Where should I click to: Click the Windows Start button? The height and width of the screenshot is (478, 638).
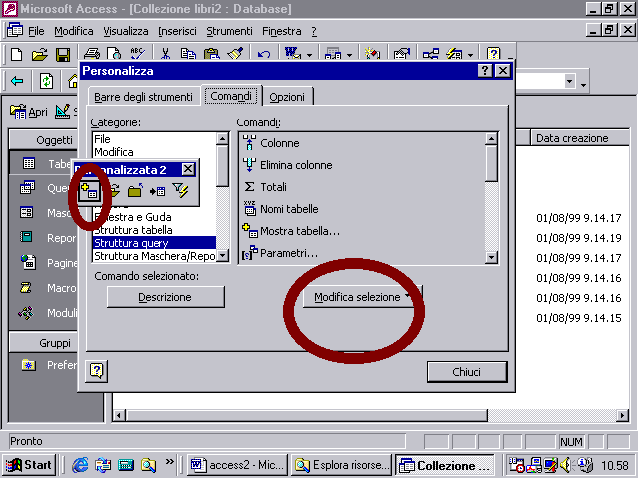29,465
